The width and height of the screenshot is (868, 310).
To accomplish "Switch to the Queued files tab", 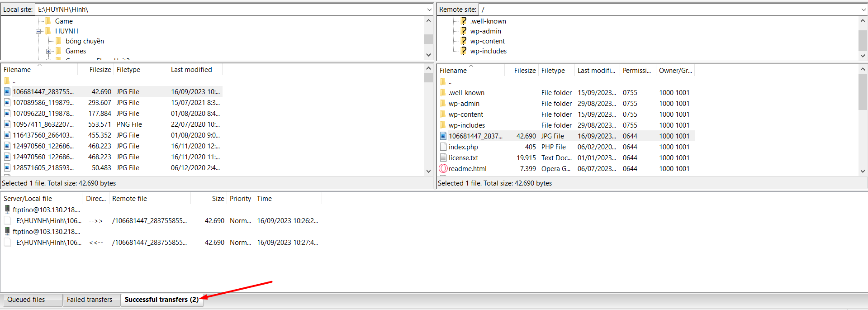I will pos(26,300).
